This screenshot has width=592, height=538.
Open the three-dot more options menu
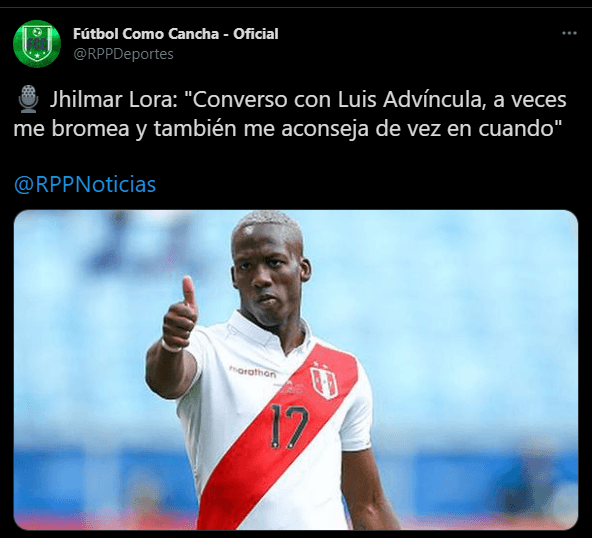(569, 33)
